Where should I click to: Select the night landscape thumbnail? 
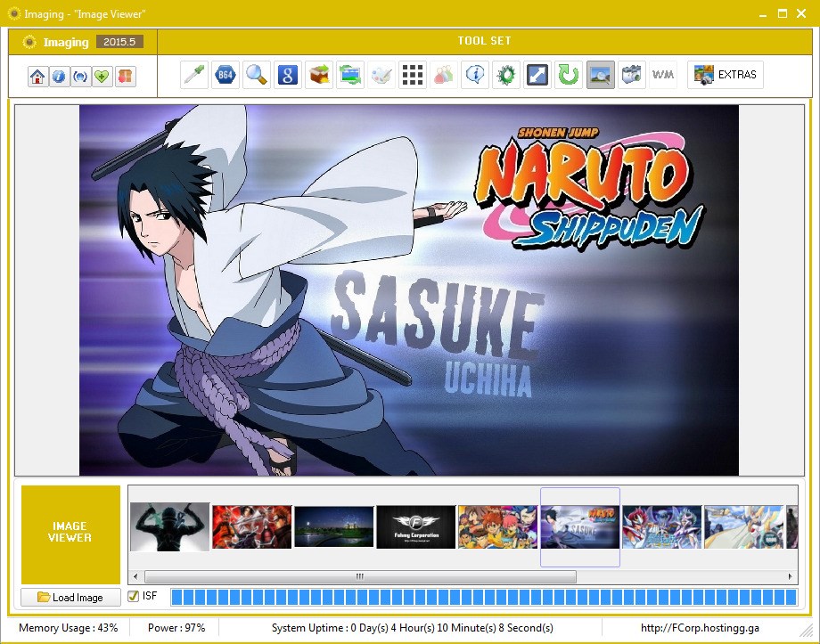[334, 527]
